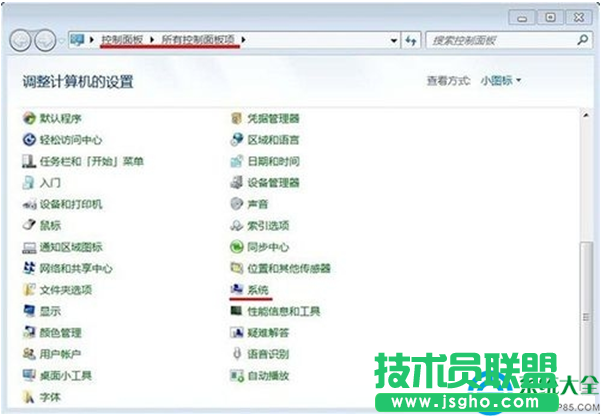Click the 自动播放 icon

pos(236,375)
